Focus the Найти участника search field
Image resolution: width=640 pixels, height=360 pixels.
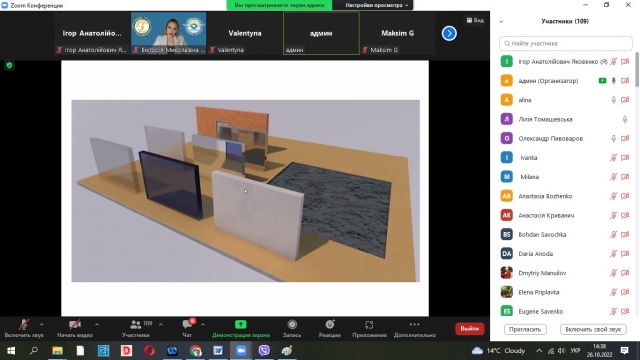(x=565, y=43)
